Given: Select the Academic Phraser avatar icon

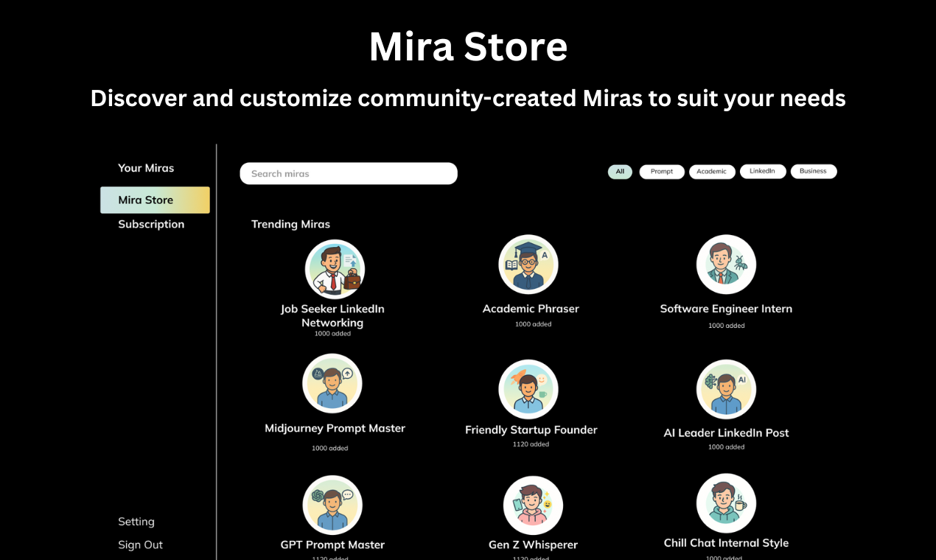Looking at the screenshot, I should click(528, 264).
